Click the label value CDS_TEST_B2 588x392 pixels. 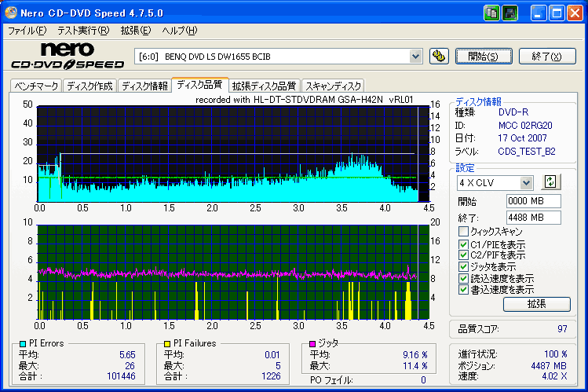point(527,151)
